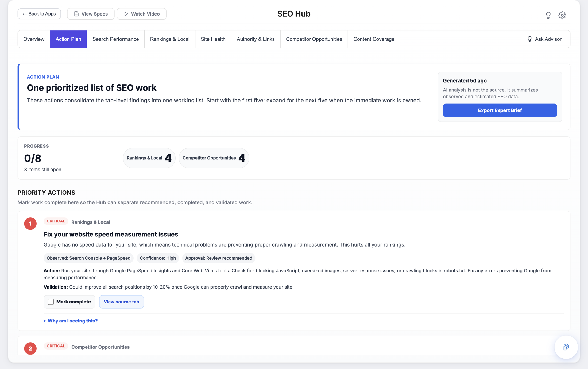Click 'One prioritized list of SEO work' heading
The image size is (588, 369).
(92, 88)
